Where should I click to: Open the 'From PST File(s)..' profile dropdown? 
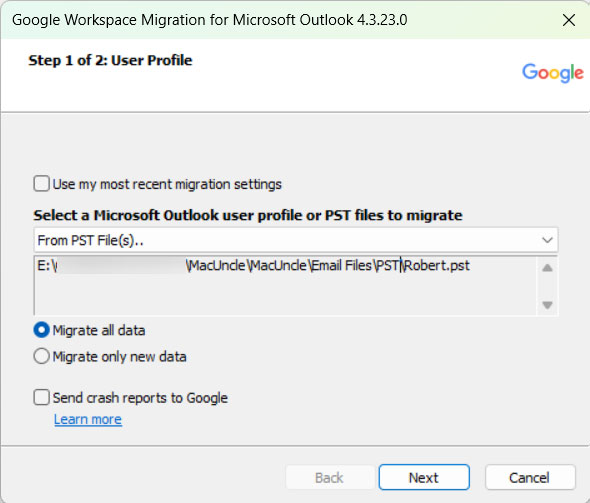tap(296, 240)
